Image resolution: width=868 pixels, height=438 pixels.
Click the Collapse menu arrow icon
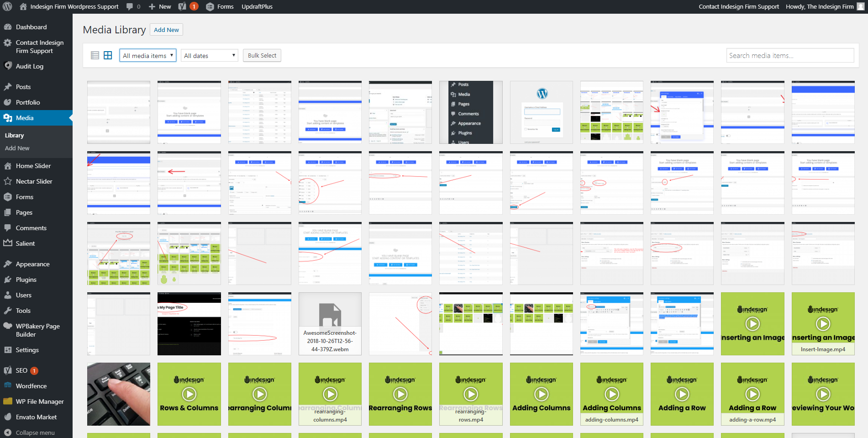(8, 433)
